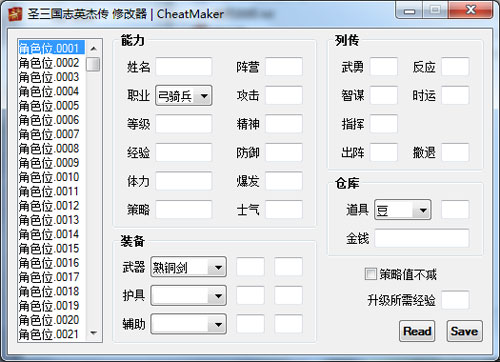
Task: Click the list scrollbar down arrow
Action: (x=94, y=333)
